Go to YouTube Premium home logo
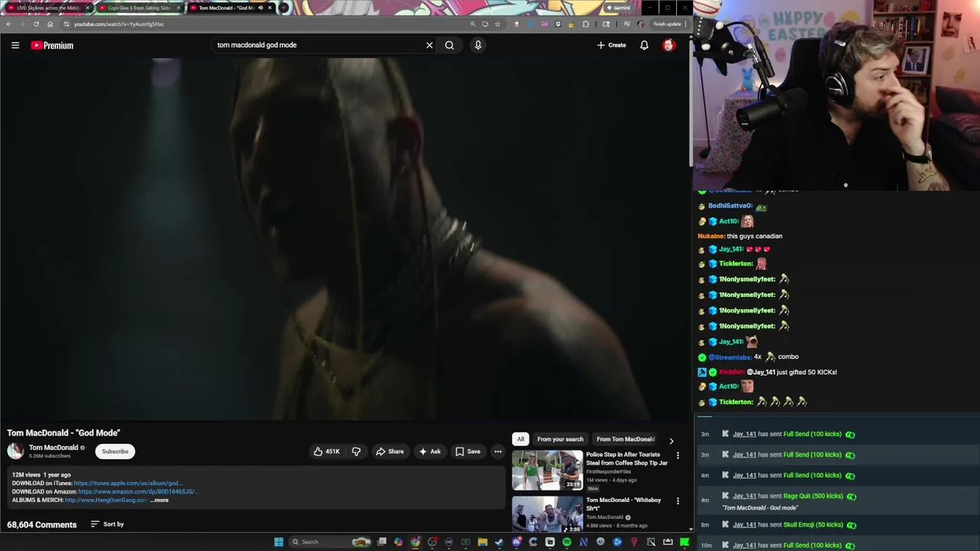 pos(52,45)
